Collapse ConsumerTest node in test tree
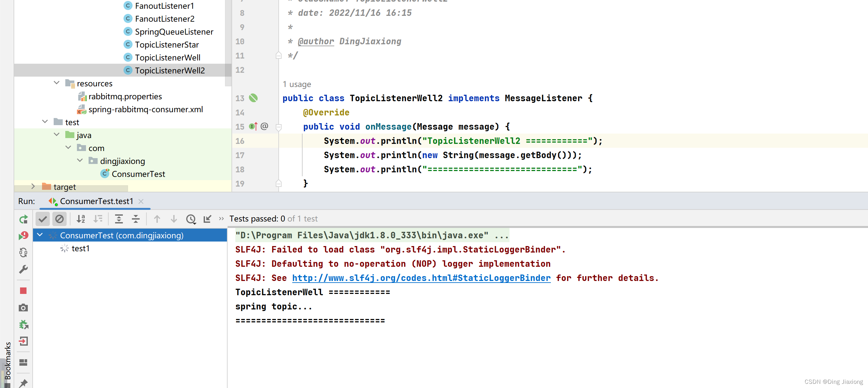868x388 pixels. point(40,235)
